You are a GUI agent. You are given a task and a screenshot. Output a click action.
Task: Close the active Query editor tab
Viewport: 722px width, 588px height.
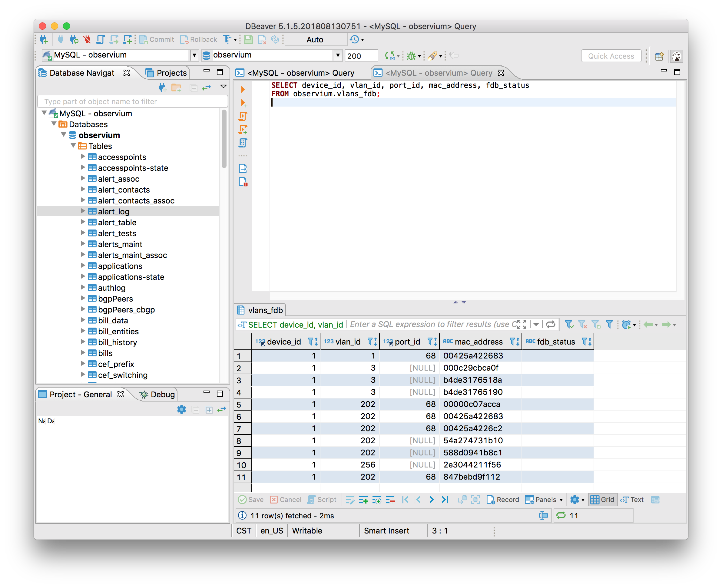501,72
